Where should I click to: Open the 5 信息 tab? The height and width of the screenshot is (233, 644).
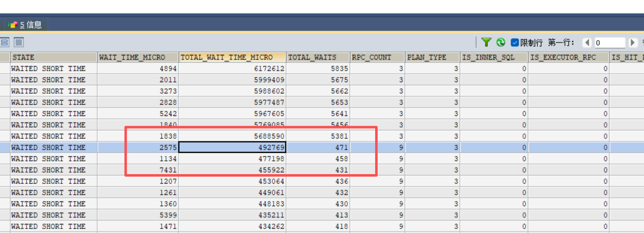(x=26, y=25)
